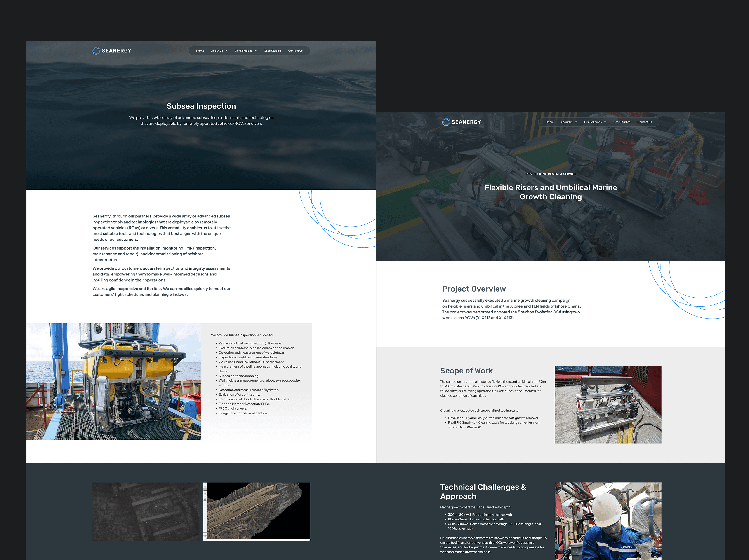The height and width of the screenshot is (560, 749).
Task: Click the Seanergy logo on Subsea Inspection page
Action: point(112,51)
